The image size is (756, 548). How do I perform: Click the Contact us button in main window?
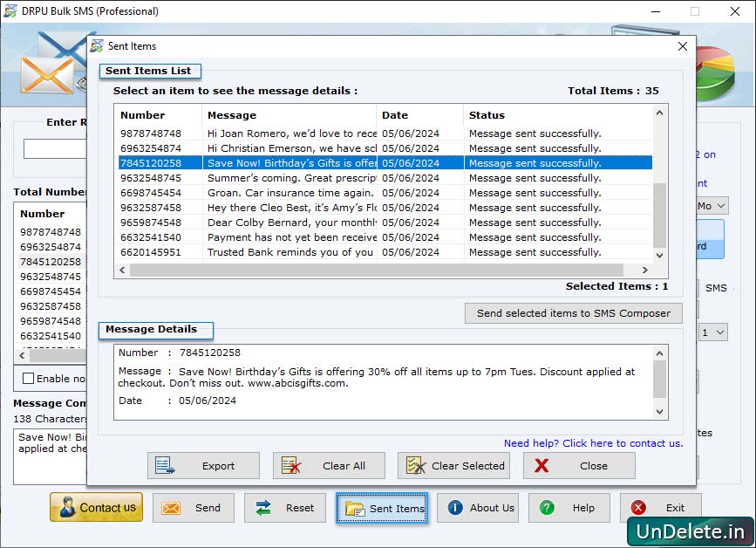coord(97,508)
